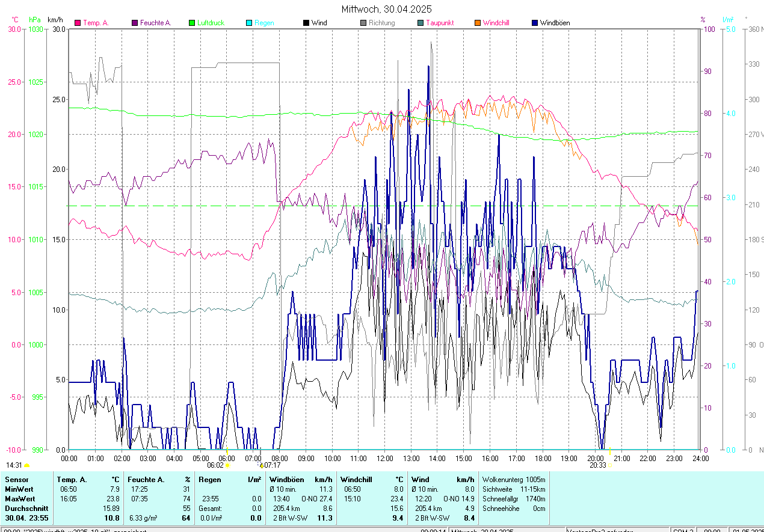This screenshot has height=532, width=764.
Task: Click the 18:00 label on the time axis
Action: 543,459
